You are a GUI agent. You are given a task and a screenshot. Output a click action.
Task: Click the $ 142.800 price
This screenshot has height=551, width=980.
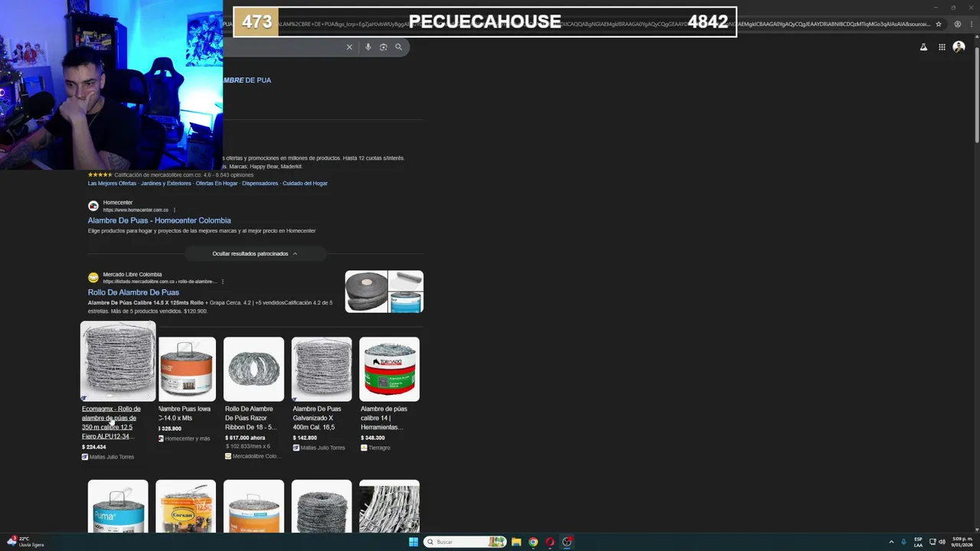[305, 438]
